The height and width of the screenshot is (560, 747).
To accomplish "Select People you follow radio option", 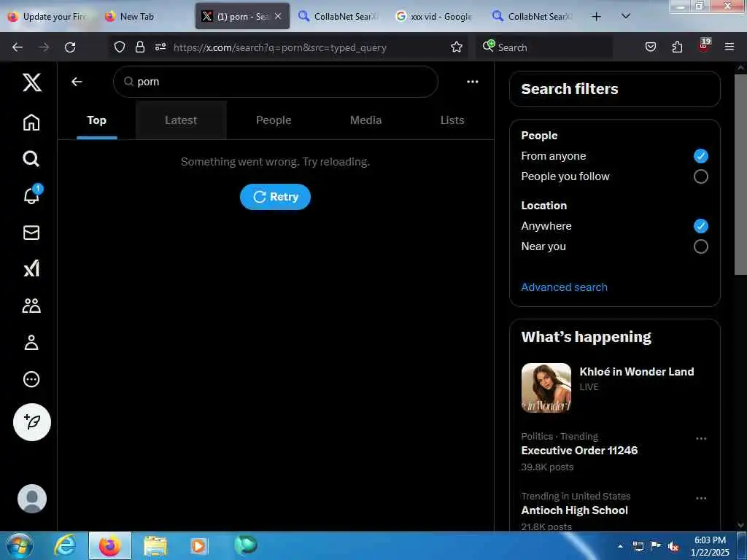I will [x=700, y=176].
